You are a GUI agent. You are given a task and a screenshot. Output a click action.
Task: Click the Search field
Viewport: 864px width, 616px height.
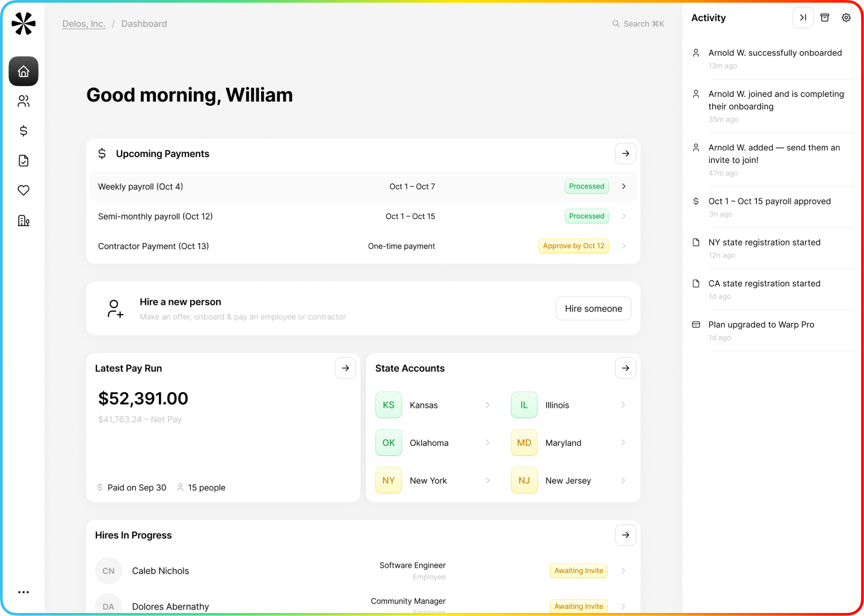[638, 24]
